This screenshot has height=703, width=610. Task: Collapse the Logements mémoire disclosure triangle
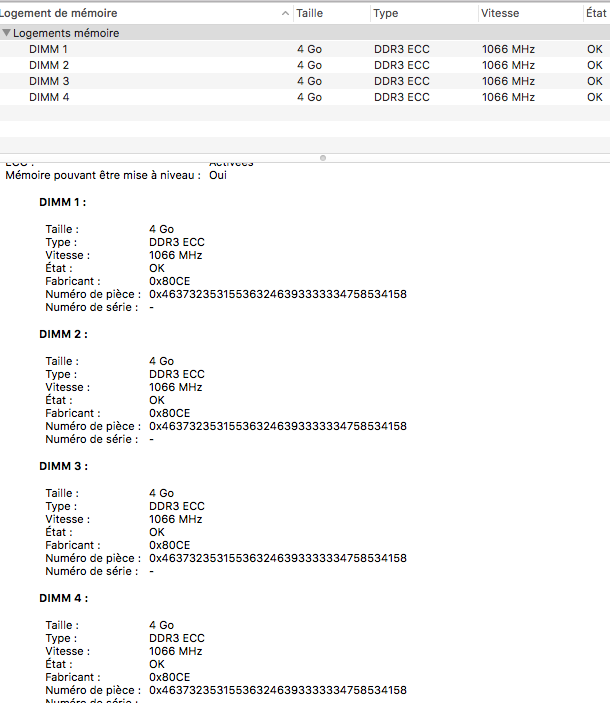[6, 33]
